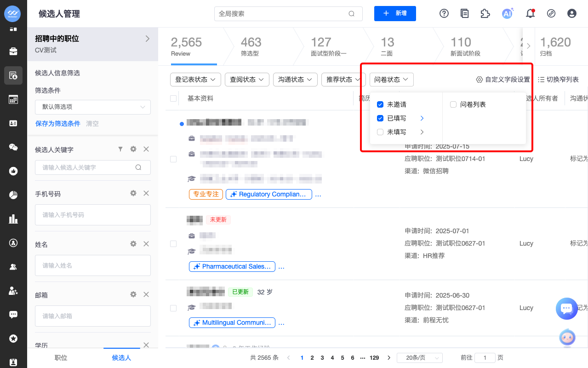Collapse the 问卷状态 dropdown
Image resolution: width=588 pixels, height=368 pixels.
pos(392,80)
